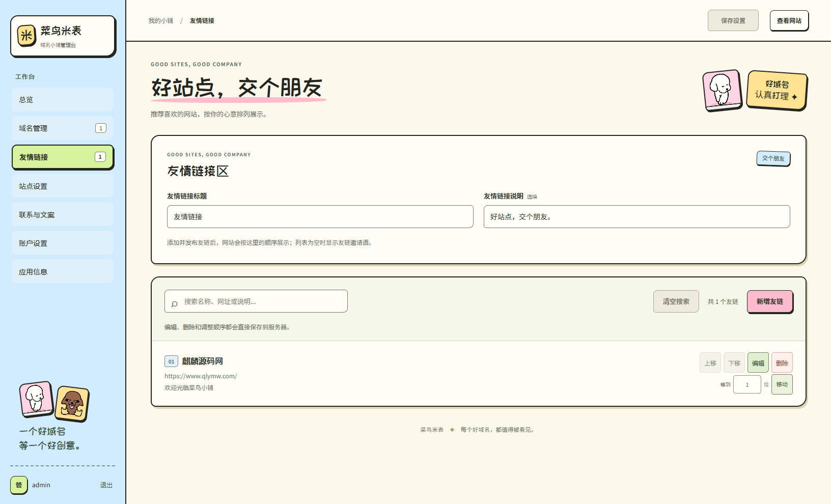Click the 好站点,交个朋友 page heading

tap(237, 88)
